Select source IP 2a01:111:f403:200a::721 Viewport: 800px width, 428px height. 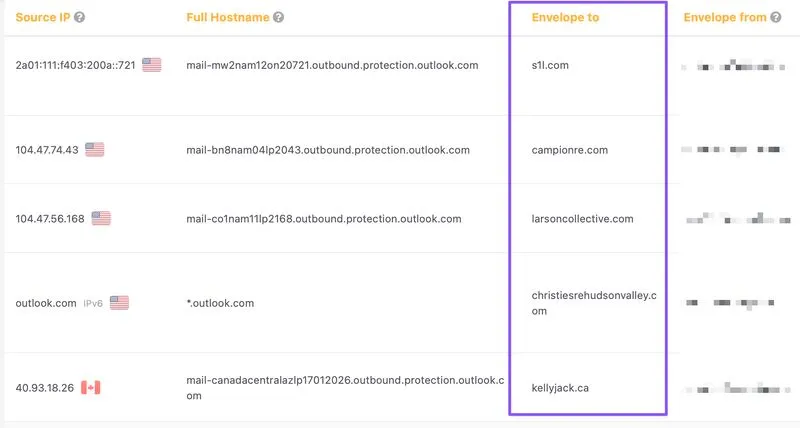click(x=76, y=65)
